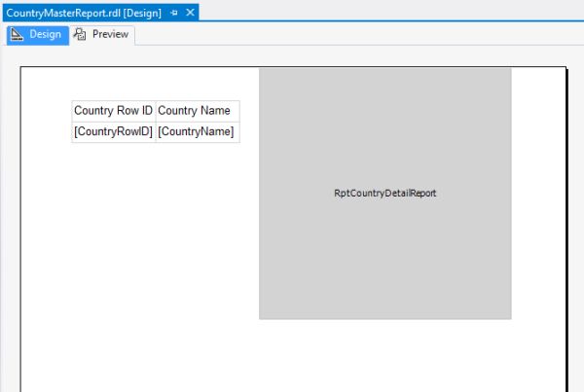Select the Country Row ID header cell
This screenshot has width=584, height=392.
tap(114, 111)
